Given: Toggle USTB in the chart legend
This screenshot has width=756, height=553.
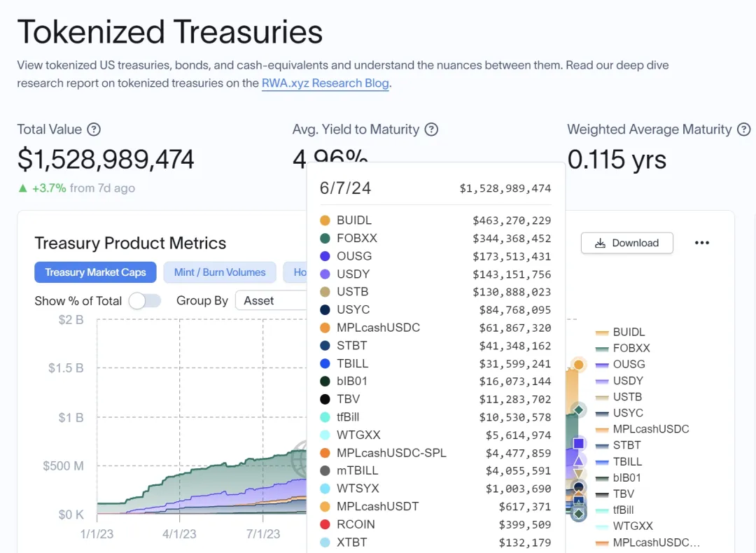Looking at the screenshot, I should [619, 397].
